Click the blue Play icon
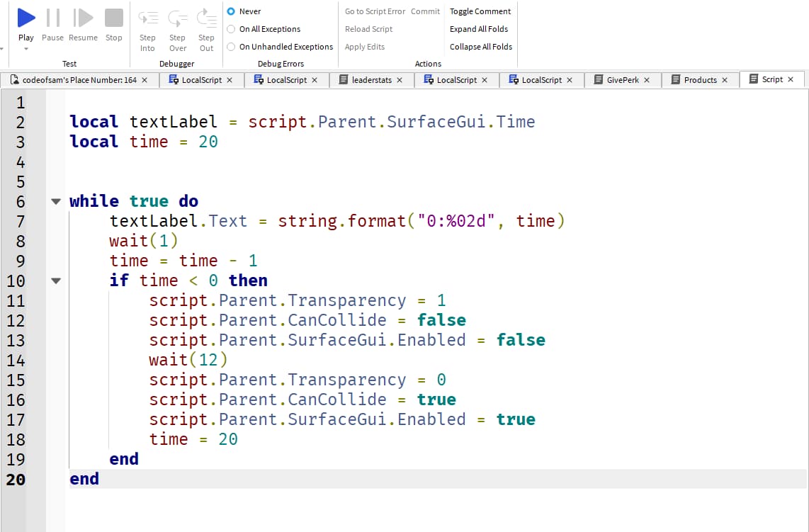Viewport: 809px width, 532px height. [26, 18]
